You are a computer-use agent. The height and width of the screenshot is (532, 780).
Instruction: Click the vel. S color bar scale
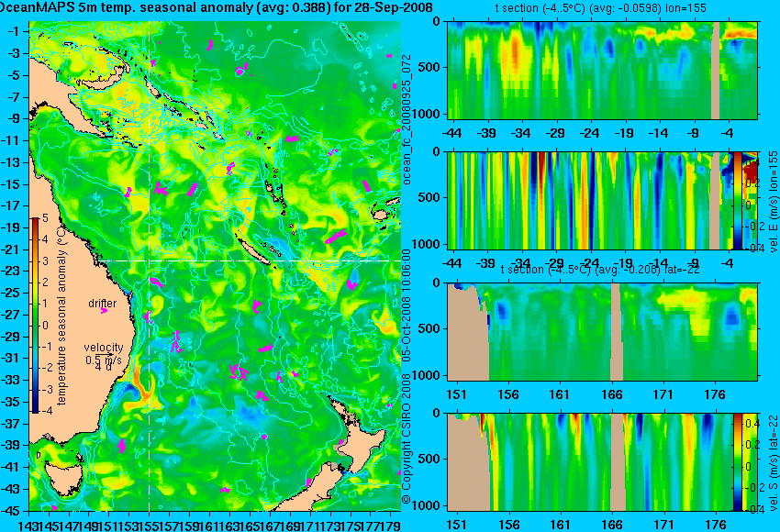pos(737,462)
